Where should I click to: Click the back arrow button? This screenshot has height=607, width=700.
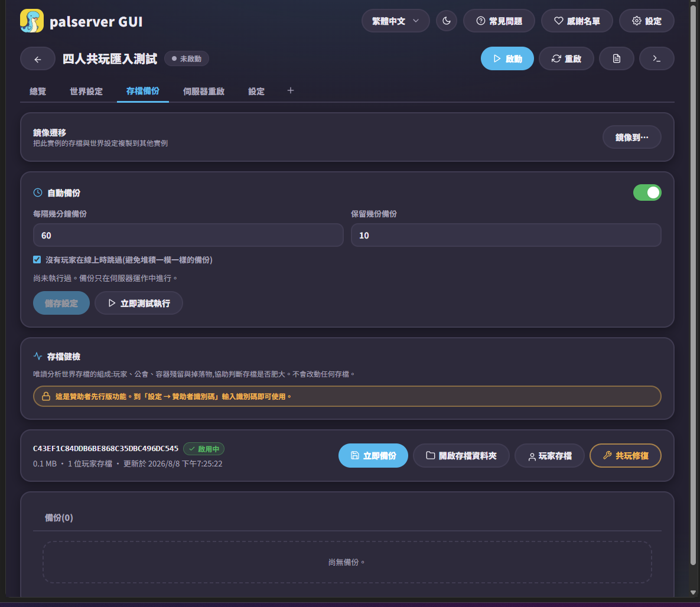click(x=37, y=59)
